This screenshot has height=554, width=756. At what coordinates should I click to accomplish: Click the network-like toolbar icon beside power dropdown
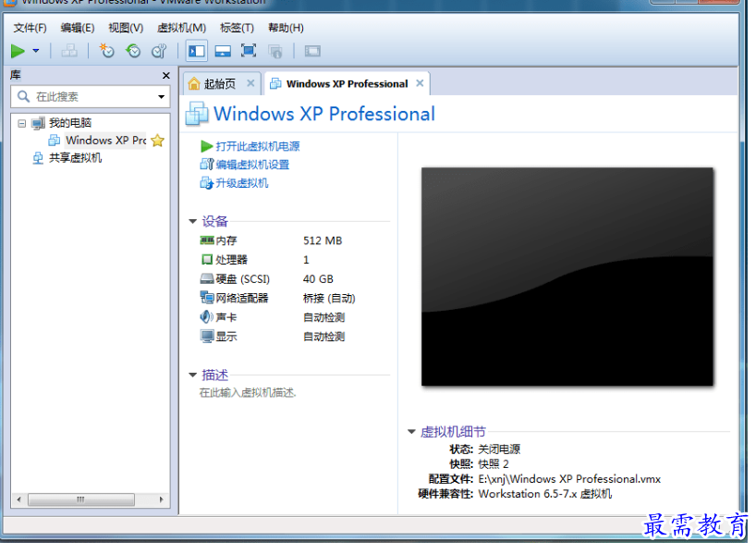click(x=69, y=51)
